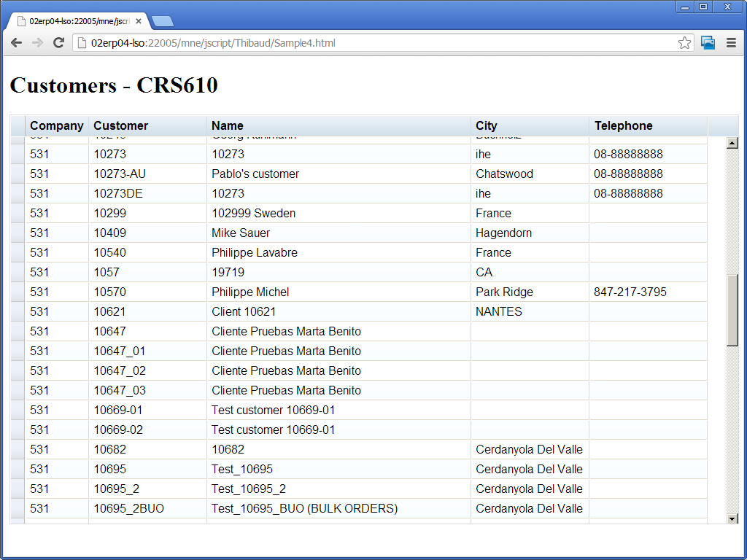This screenshot has width=747, height=560.
Task: Open the Chrome hamburger menu
Action: 731,43
